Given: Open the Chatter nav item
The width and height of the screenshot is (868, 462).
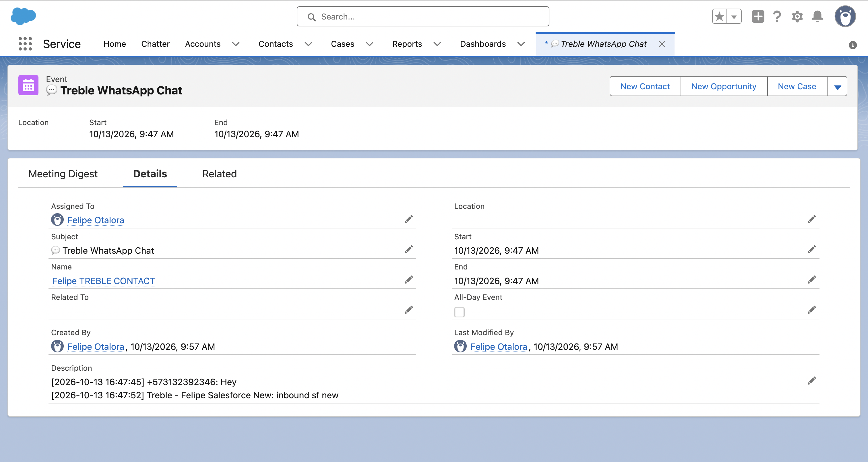Looking at the screenshot, I should [155, 44].
